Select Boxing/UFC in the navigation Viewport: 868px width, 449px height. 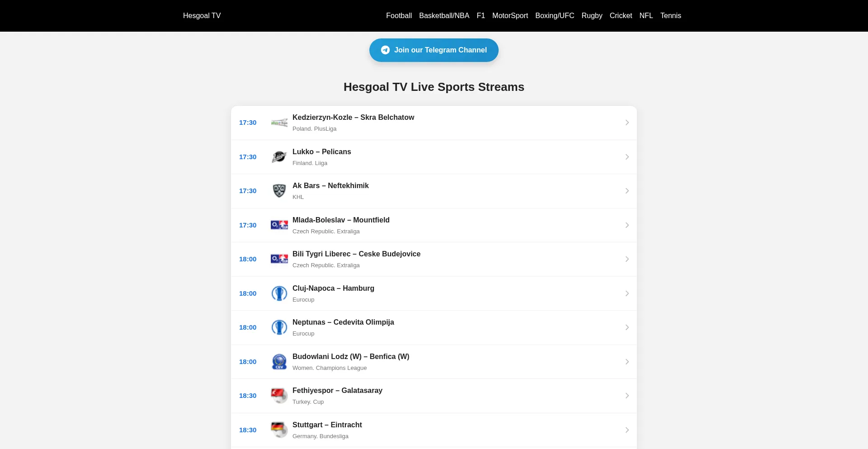click(555, 15)
